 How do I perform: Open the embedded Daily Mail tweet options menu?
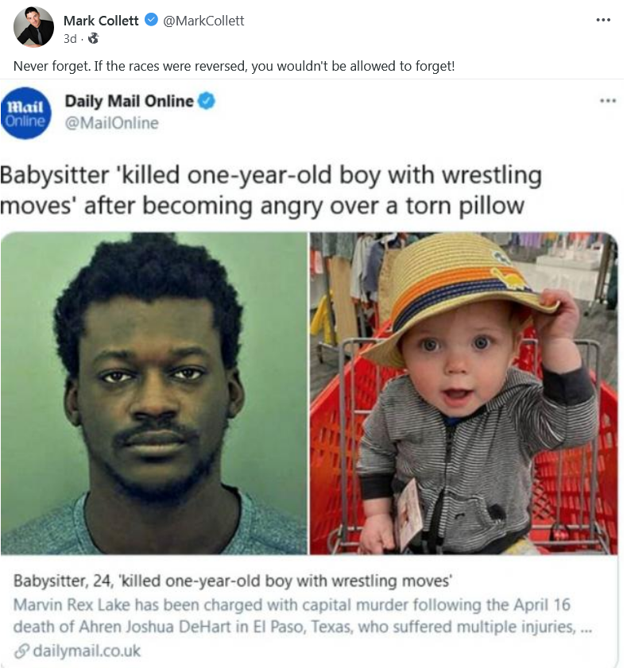(x=608, y=101)
